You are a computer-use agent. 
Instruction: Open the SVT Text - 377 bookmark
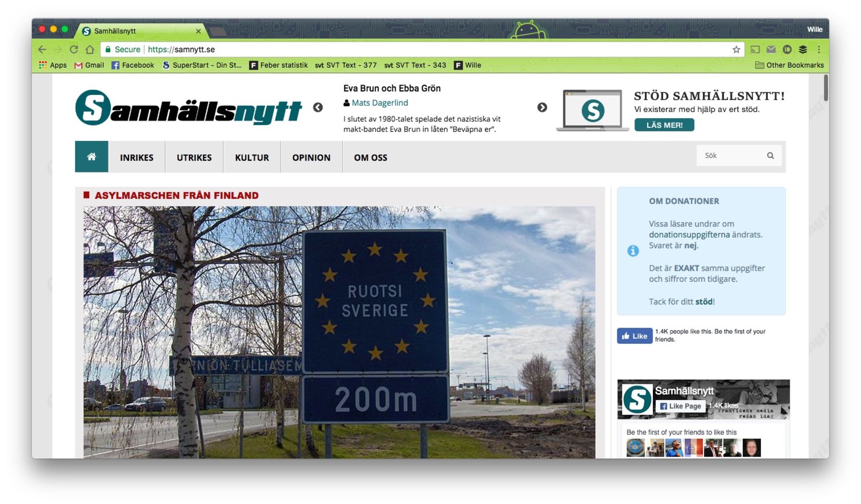pyautogui.click(x=346, y=65)
